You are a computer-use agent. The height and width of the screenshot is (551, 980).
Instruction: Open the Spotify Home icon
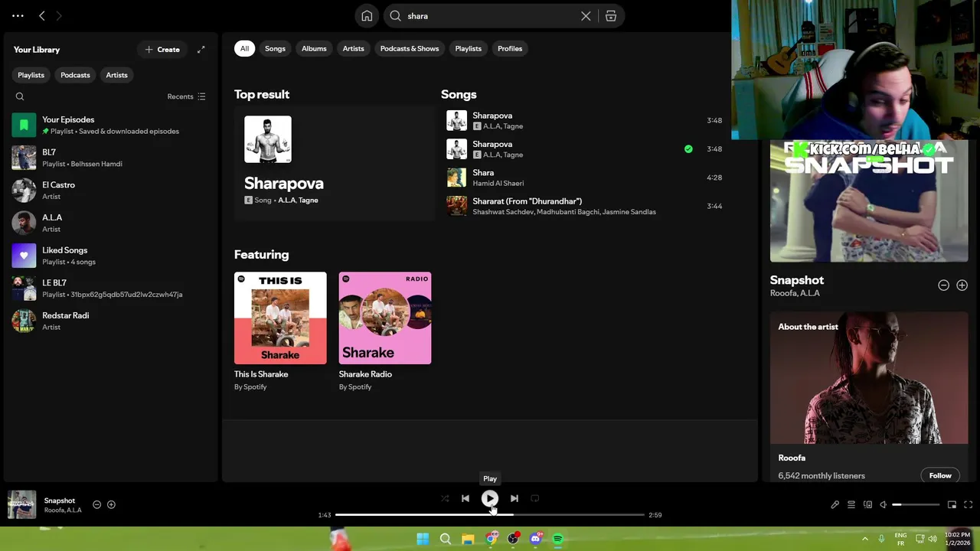[x=367, y=16]
